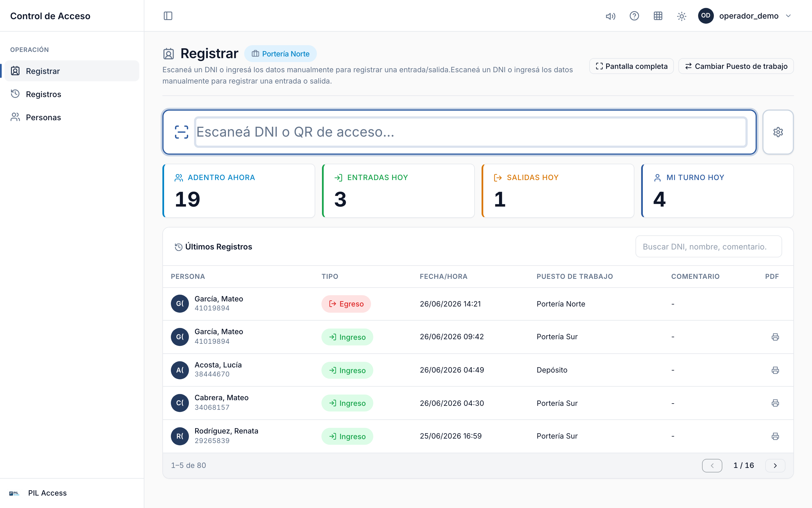Click the Registrar page heading icon
The width and height of the screenshot is (812, 508).
pos(168,54)
